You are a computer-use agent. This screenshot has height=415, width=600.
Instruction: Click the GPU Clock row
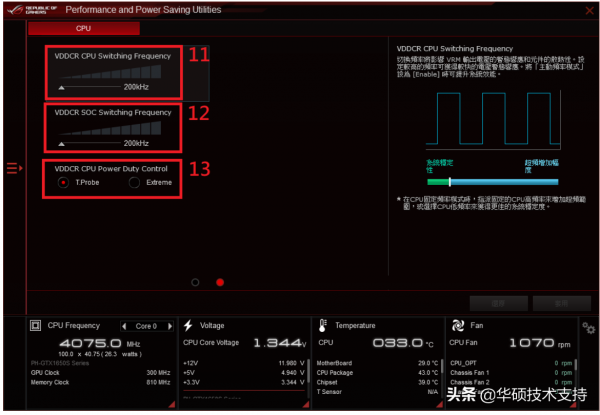(101, 373)
